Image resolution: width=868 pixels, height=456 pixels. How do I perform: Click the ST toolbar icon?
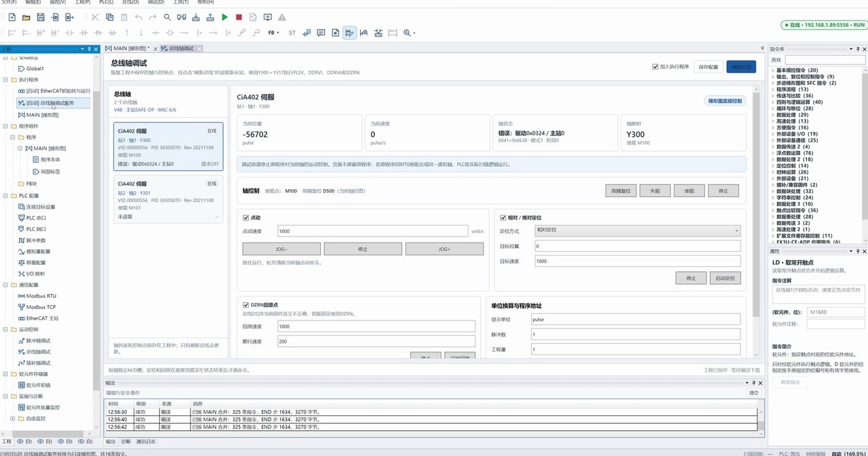tap(292, 33)
